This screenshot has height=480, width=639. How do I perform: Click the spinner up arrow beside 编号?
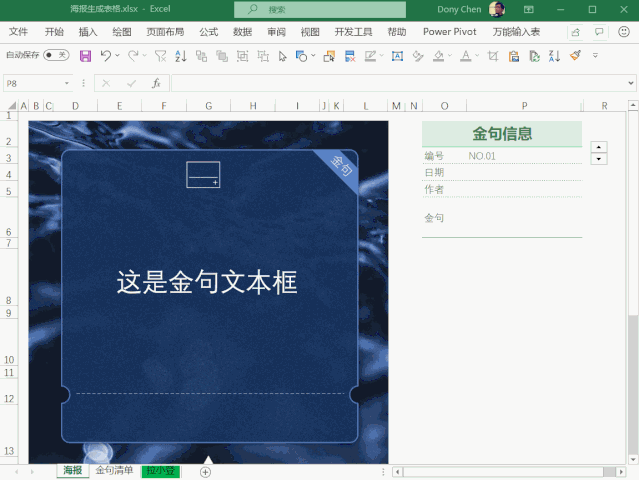pyautogui.click(x=599, y=147)
